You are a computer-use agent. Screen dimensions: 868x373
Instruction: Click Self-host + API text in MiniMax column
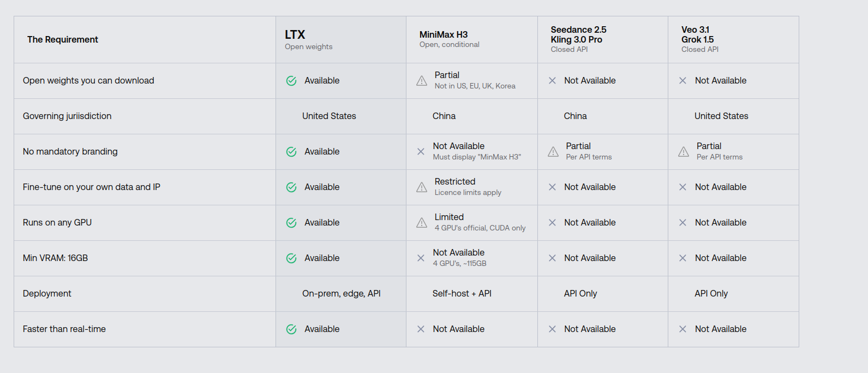(462, 294)
